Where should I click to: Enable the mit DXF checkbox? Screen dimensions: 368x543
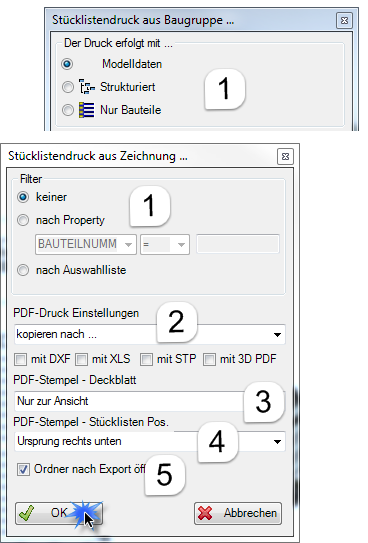[x=20, y=359]
